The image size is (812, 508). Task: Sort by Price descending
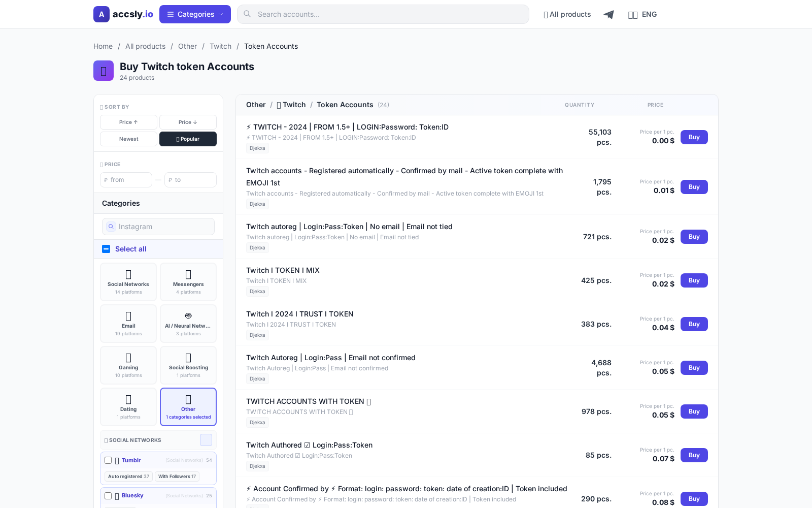click(188, 122)
